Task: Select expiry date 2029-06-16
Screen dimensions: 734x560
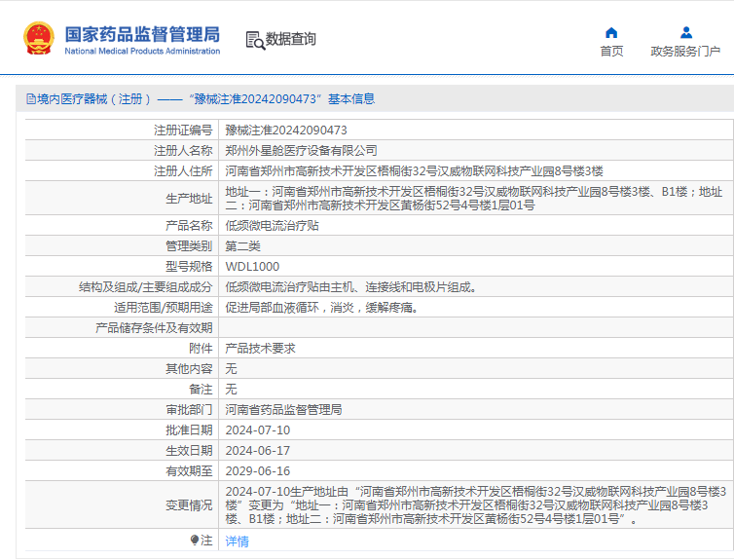Action: 257,471
